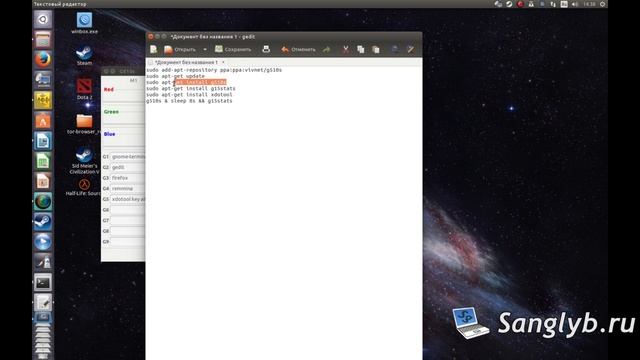Click the 'sudo apt-get install xdotool' line
The width and height of the screenshot is (640, 360).
(x=189, y=94)
